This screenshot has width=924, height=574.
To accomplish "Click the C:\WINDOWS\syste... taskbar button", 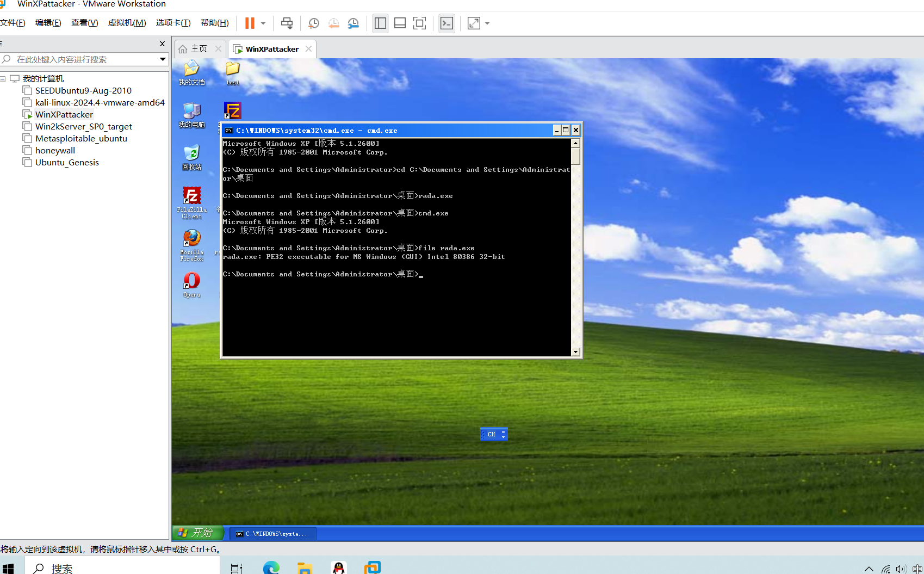I will [272, 534].
